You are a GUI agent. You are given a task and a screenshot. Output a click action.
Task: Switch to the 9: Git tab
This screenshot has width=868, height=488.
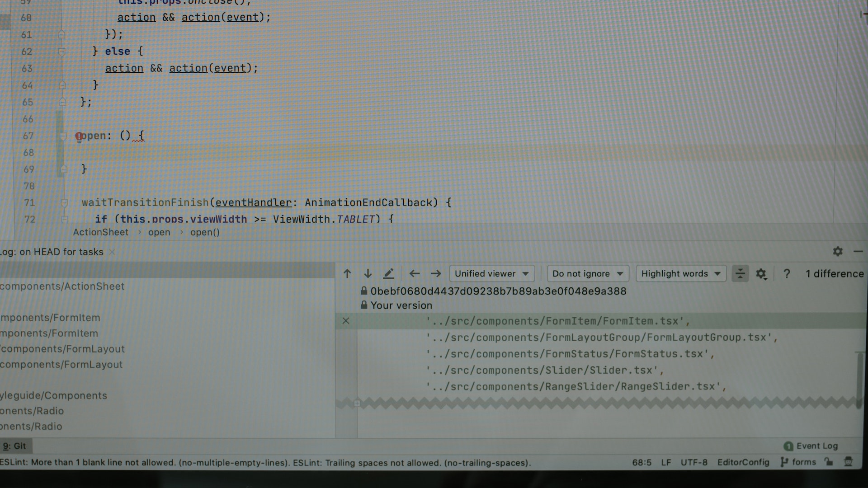(15, 446)
